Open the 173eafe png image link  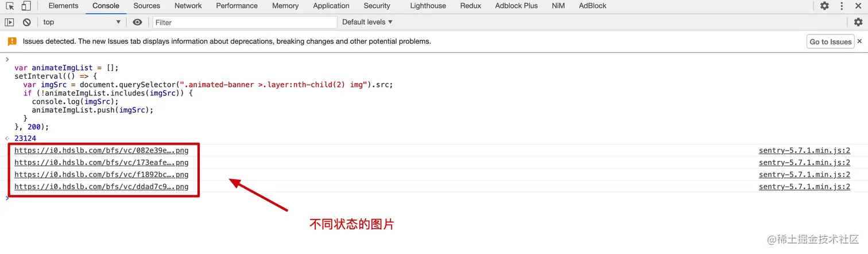point(101,163)
